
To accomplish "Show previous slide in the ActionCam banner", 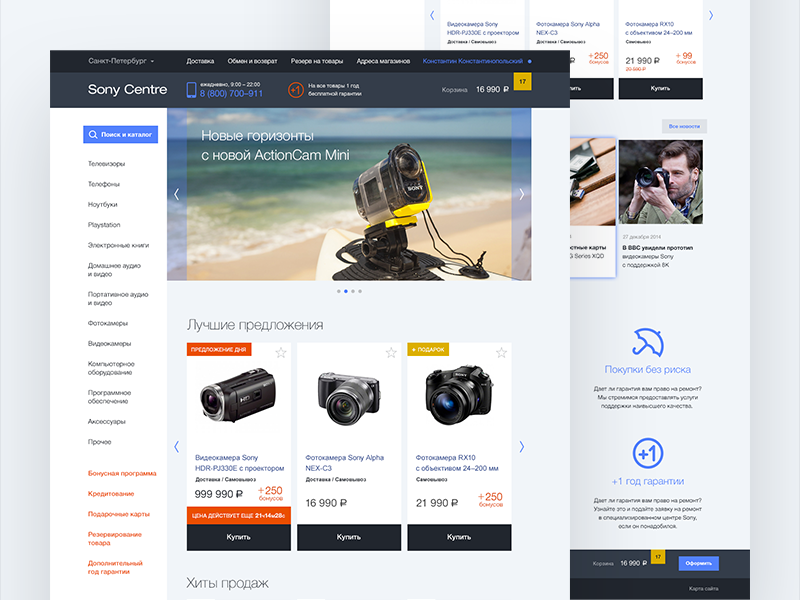I will click(177, 194).
